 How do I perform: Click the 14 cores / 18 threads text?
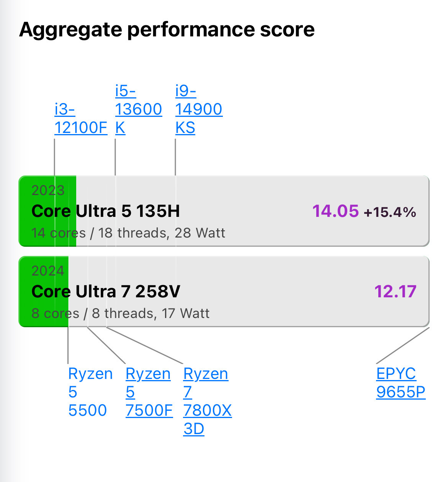coord(128,233)
